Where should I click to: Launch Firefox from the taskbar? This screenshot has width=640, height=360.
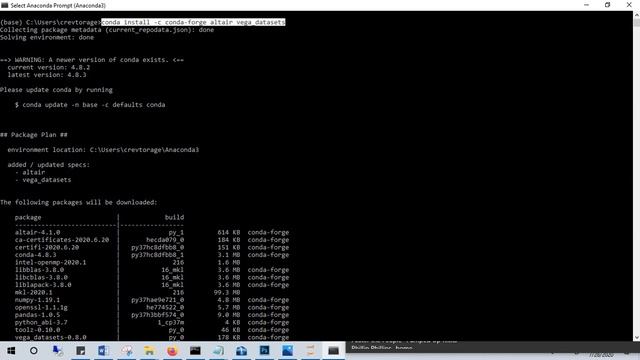[x=172, y=351]
